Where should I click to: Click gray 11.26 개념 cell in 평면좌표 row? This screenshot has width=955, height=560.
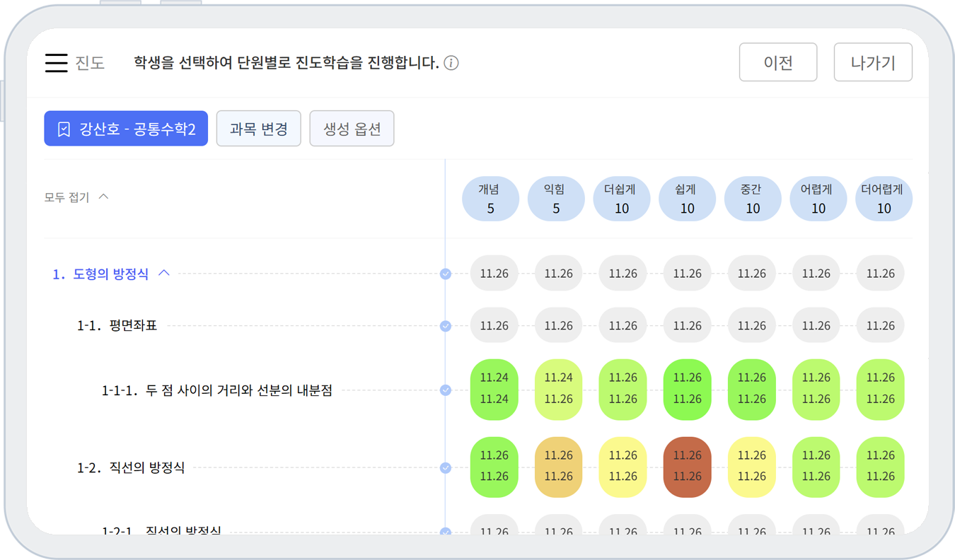494,326
